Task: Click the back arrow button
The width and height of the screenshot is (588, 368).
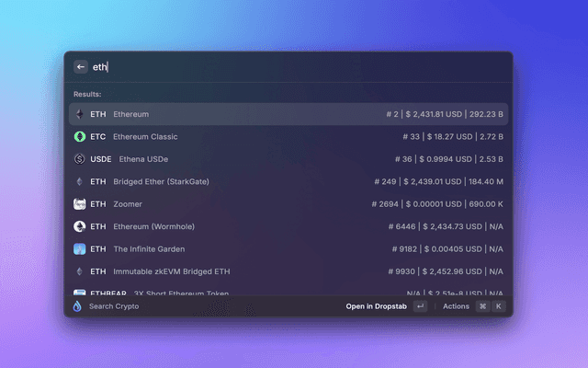Action: pyautogui.click(x=81, y=67)
